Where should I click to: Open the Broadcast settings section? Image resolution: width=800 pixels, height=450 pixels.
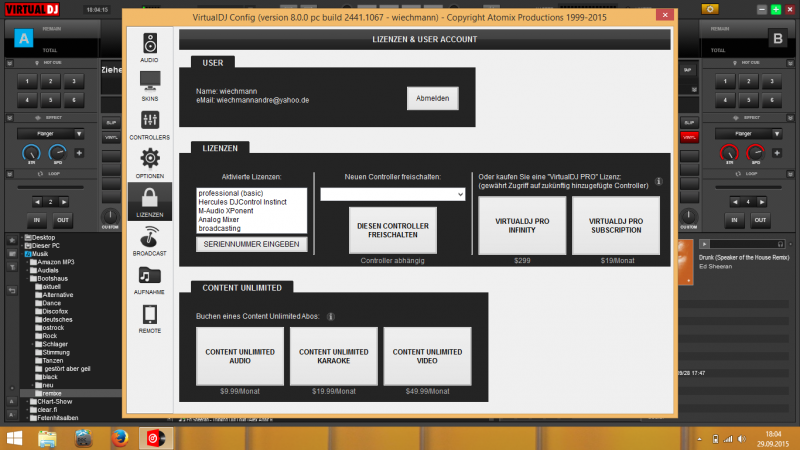tap(149, 241)
